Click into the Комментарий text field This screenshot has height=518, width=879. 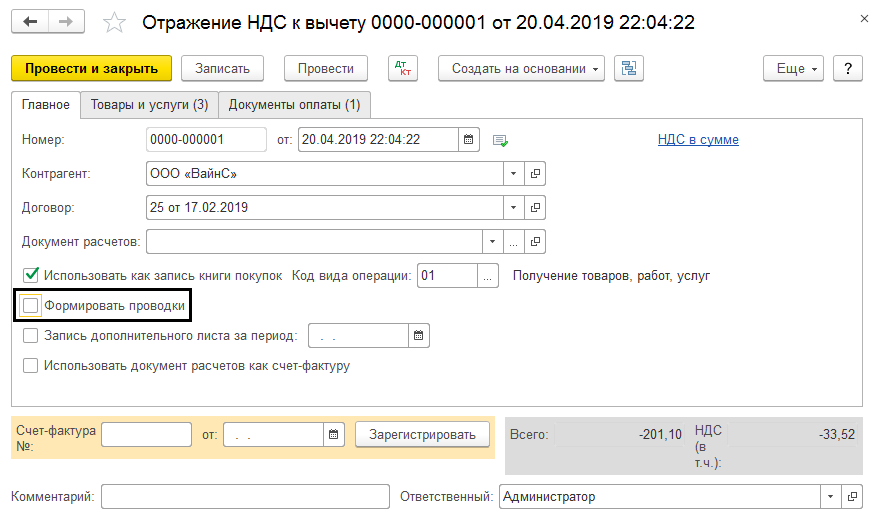(245, 497)
